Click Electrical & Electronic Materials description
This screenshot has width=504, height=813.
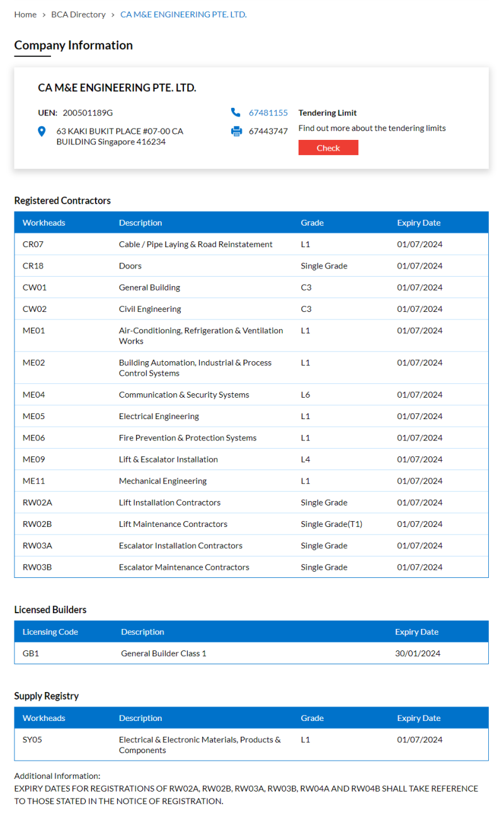tap(200, 745)
